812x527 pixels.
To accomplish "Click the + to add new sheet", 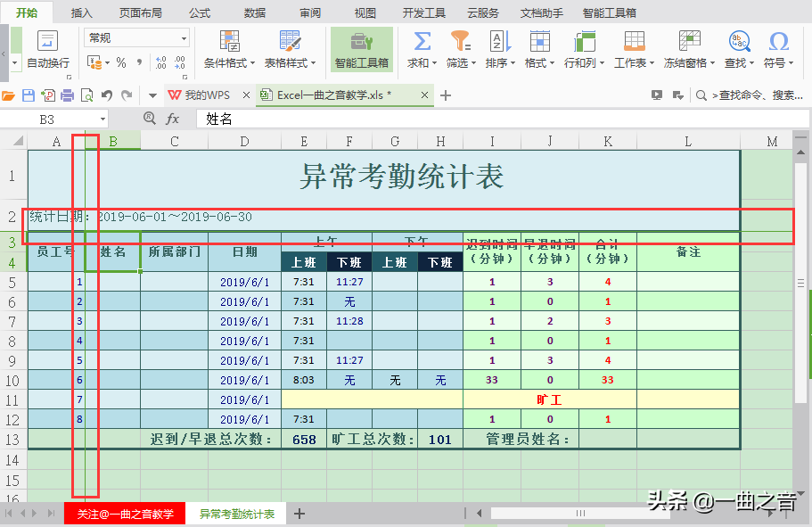I will click(298, 514).
